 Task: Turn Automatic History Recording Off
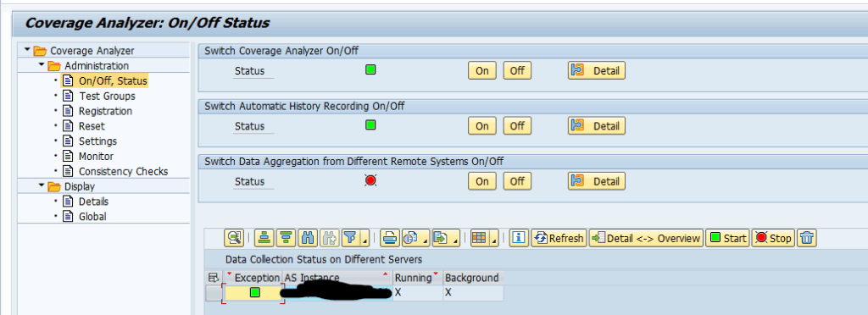tap(517, 126)
